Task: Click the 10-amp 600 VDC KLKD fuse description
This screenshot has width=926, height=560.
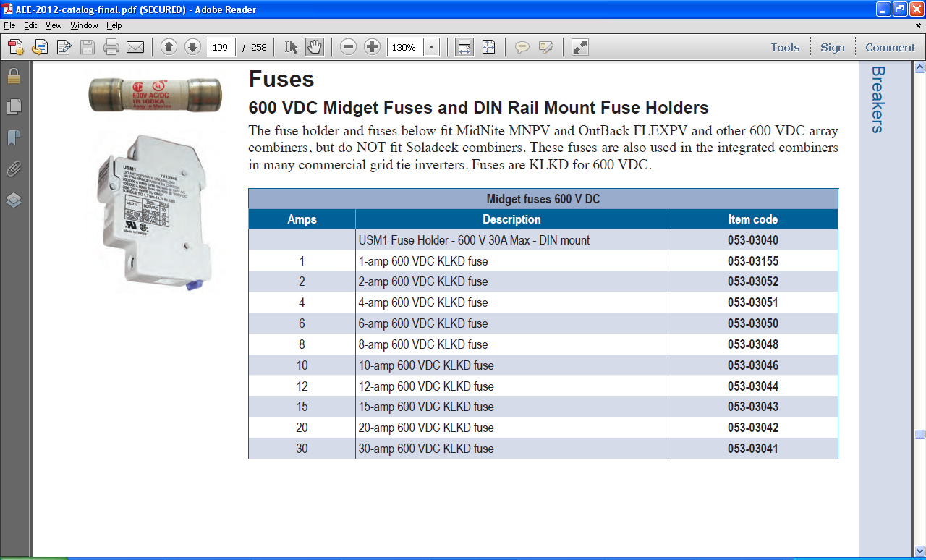Action: (426, 365)
